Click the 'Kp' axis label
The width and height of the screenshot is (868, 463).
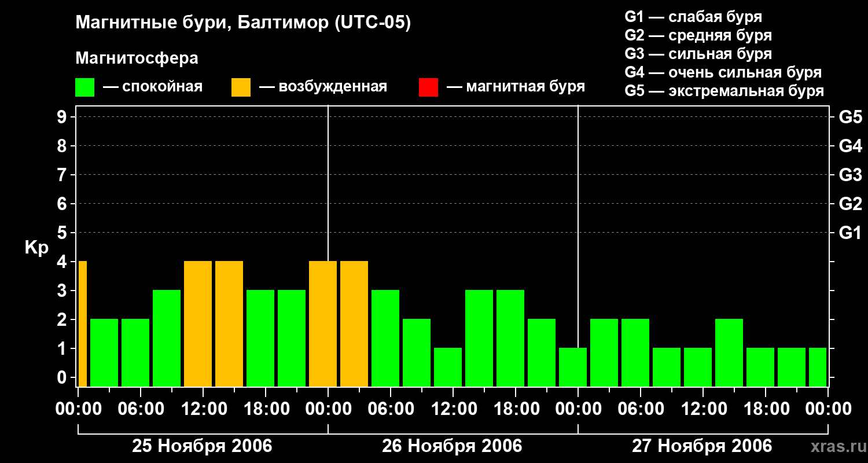click(x=36, y=248)
